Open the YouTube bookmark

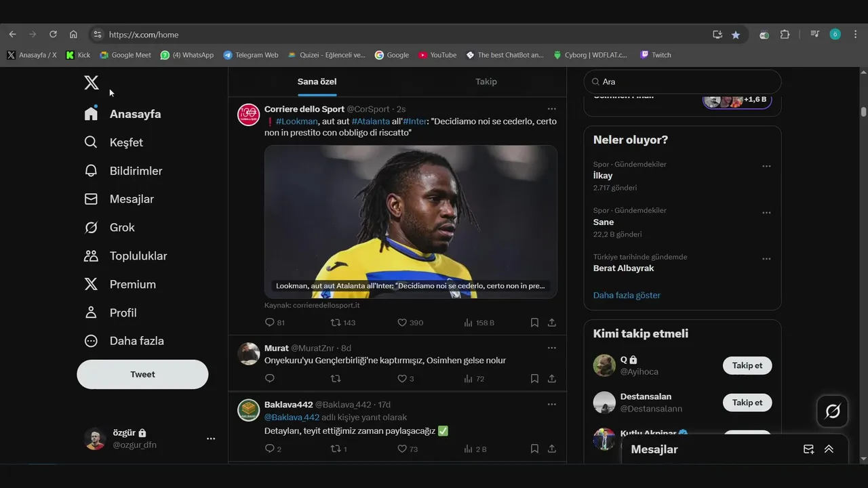click(437, 55)
